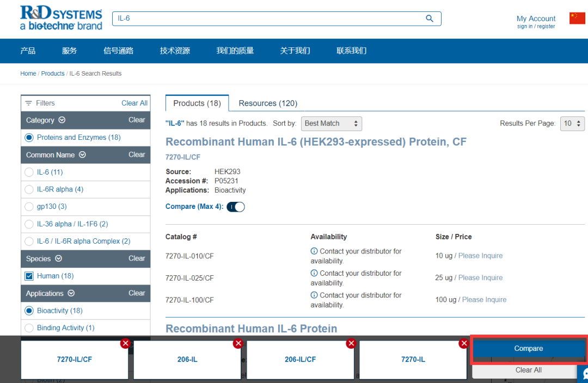Open the Results Per Page dropdown
The width and height of the screenshot is (588, 383).
pos(572,123)
